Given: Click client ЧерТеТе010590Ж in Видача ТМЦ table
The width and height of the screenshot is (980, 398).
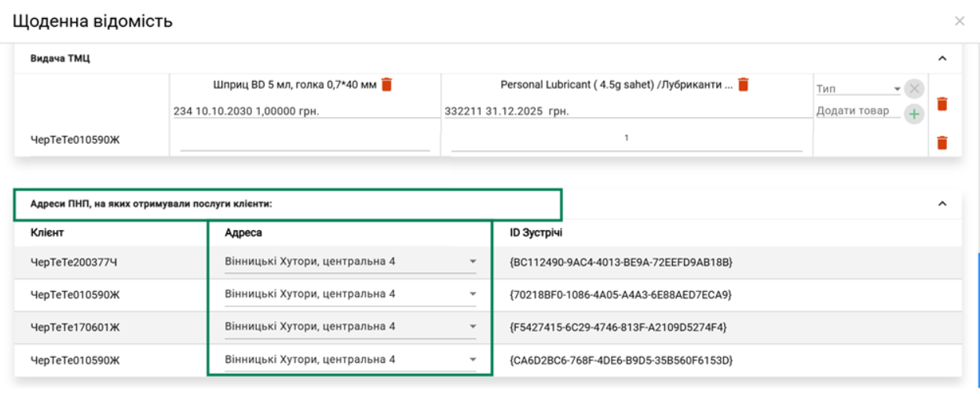Looking at the screenshot, I should (x=75, y=141).
